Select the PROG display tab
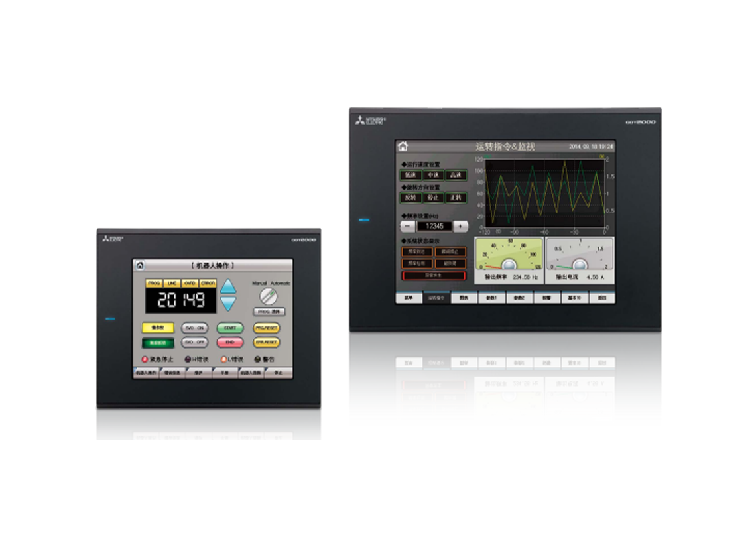Screen dimensions: 756x547 [x=154, y=283]
